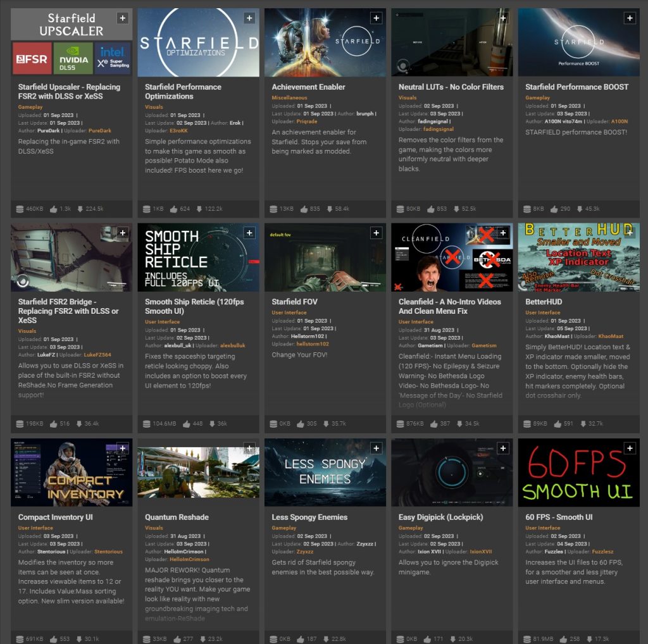
Task: Open Achievement Enabler mod page
Action: point(308,87)
